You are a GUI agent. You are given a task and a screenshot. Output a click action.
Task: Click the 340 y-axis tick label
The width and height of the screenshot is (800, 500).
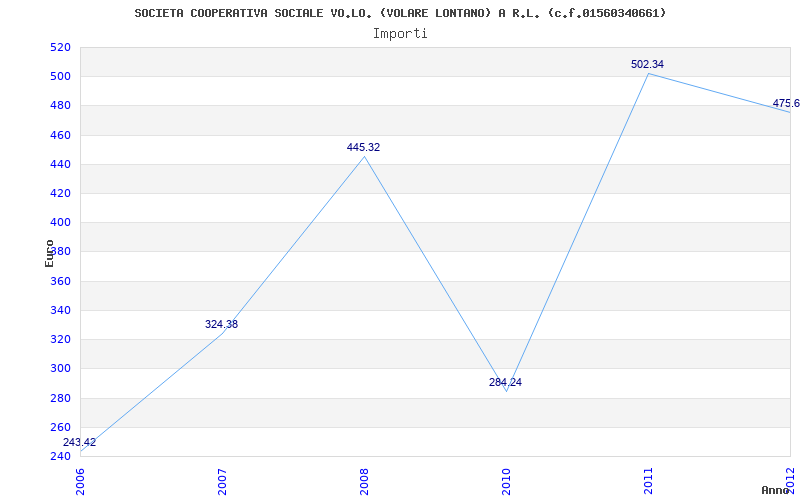coord(60,310)
